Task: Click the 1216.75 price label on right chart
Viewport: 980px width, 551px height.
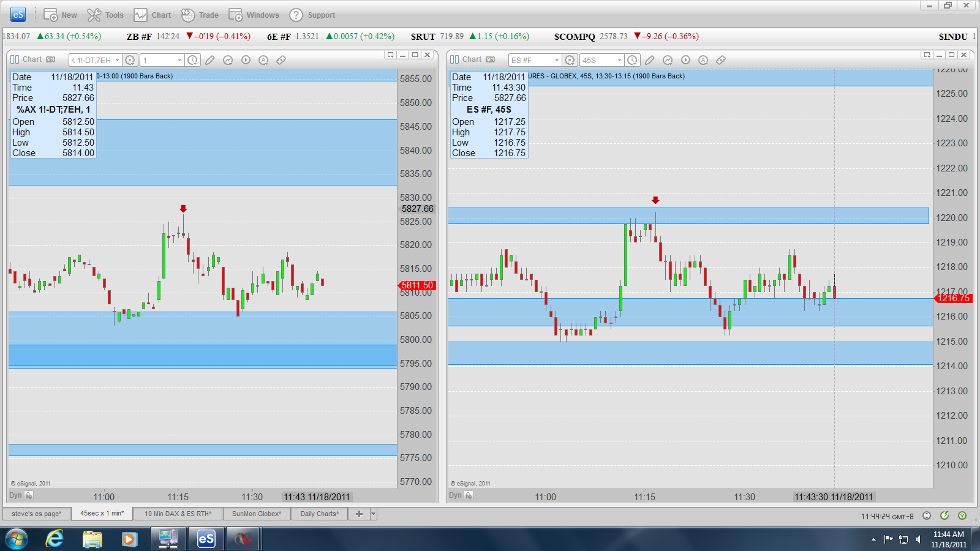Action: [953, 298]
